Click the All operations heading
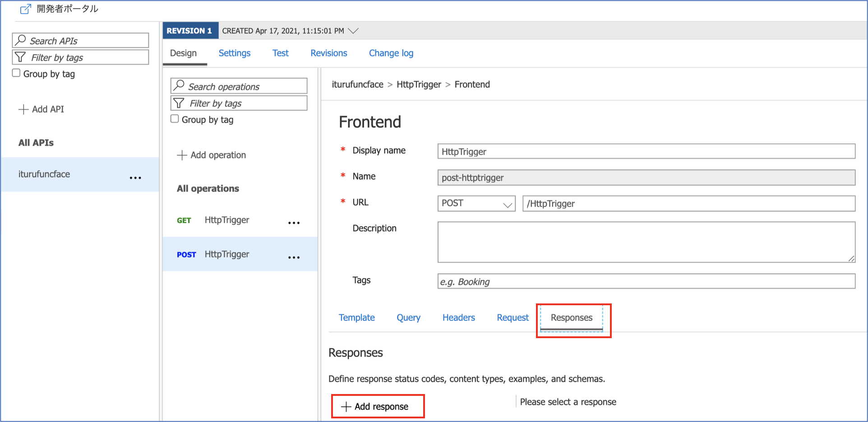This screenshot has height=422, width=868. click(x=208, y=189)
